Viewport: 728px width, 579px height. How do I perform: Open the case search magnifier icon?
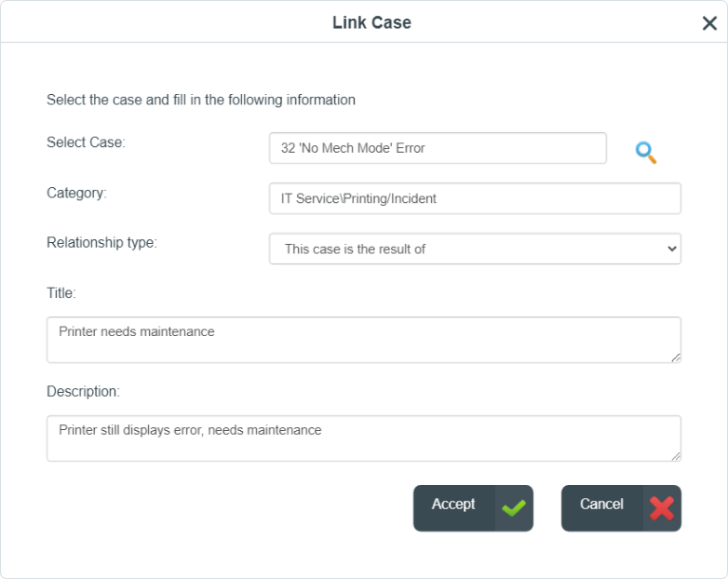click(646, 153)
